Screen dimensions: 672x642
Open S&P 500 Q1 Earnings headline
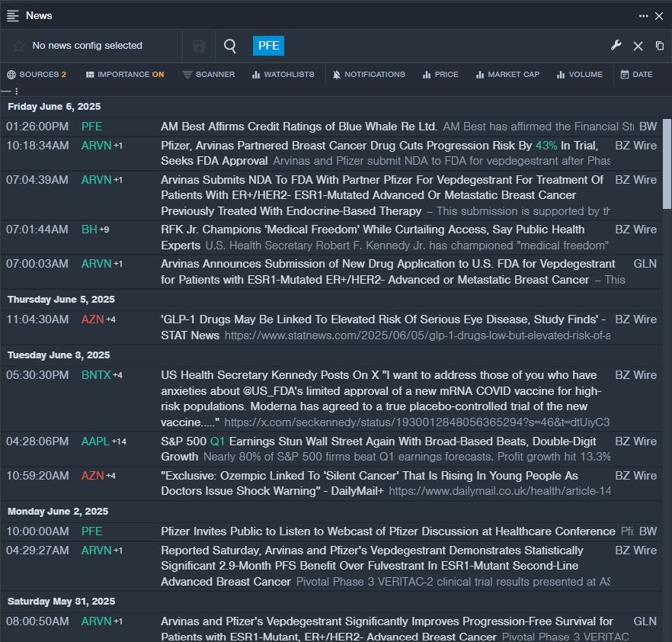(x=379, y=449)
